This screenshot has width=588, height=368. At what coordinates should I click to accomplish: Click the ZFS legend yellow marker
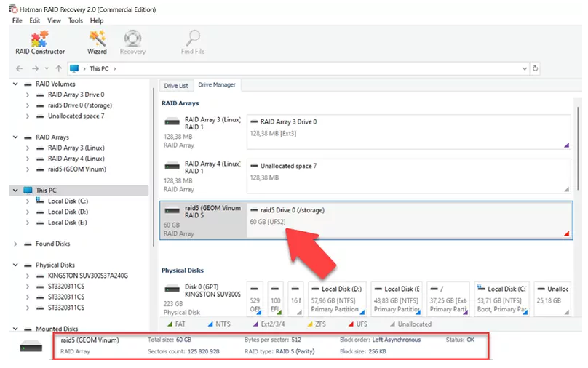[x=310, y=324]
